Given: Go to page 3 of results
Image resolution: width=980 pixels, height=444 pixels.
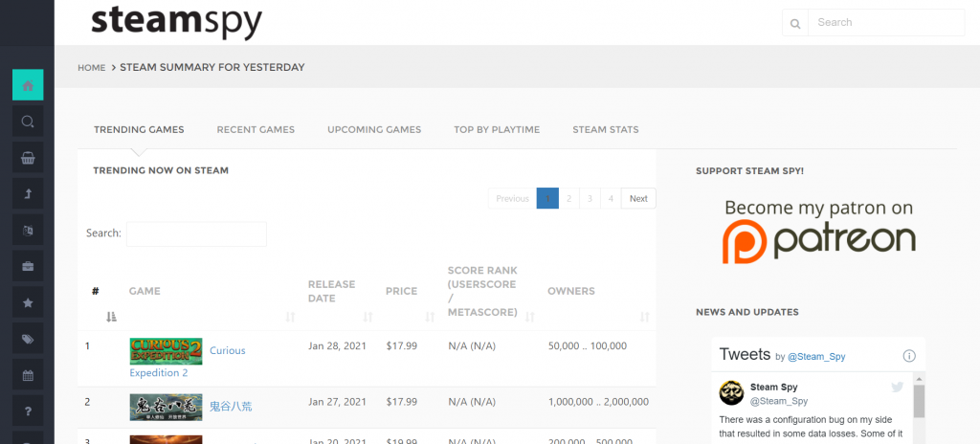Looking at the screenshot, I should [590, 198].
